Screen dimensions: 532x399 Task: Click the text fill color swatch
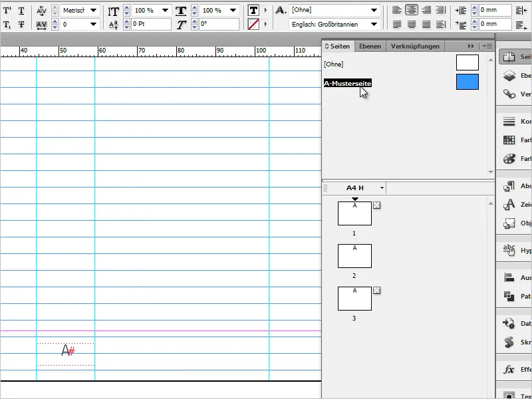tap(253, 11)
